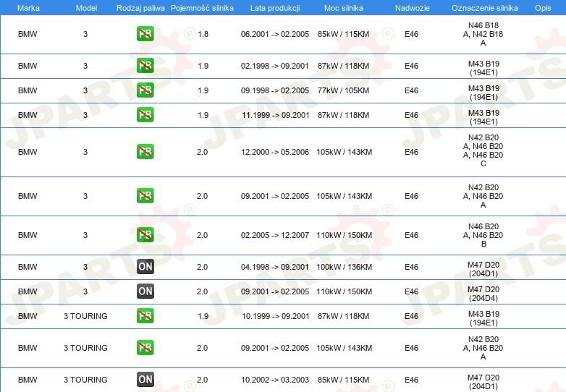This screenshot has width=566, height=392.
Task: Click the petrol icon for 12.2000 -> 05.2006 row
Action: pyautogui.click(x=145, y=151)
